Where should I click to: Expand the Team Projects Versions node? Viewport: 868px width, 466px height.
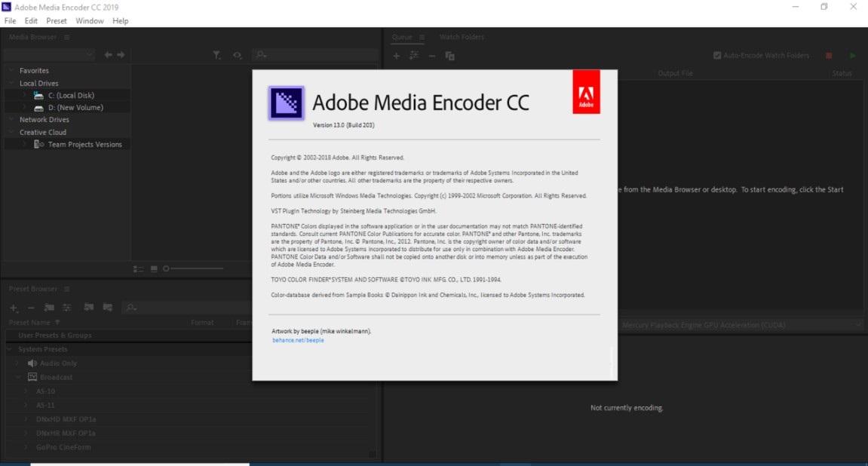pos(24,145)
